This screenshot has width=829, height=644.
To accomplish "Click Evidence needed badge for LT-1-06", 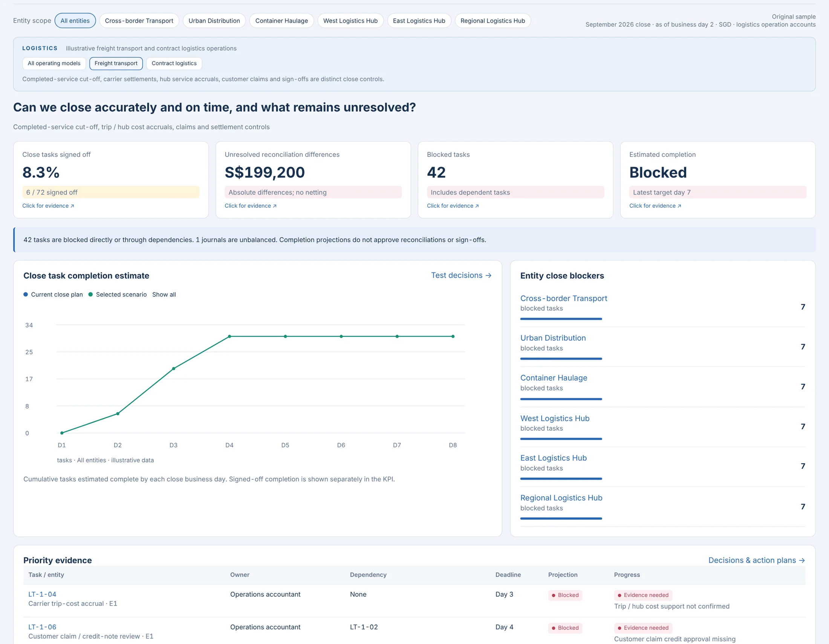I will point(643,628).
